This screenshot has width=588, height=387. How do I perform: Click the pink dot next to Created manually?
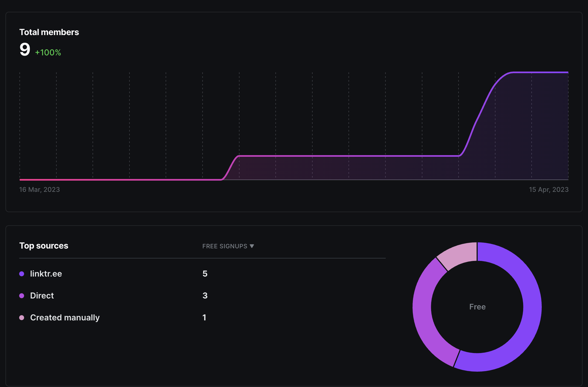tap(22, 318)
